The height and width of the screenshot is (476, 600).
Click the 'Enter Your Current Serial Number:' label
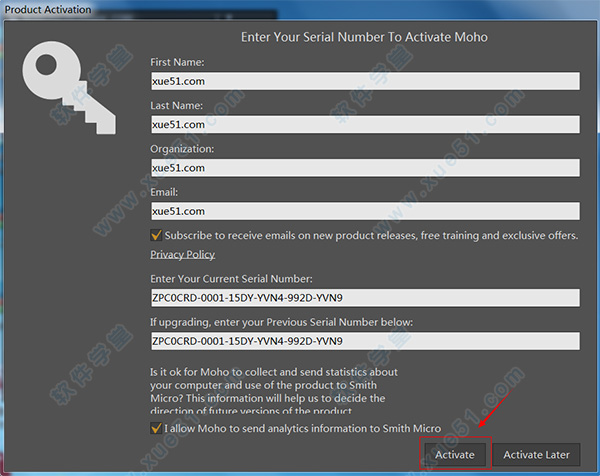pyautogui.click(x=231, y=279)
